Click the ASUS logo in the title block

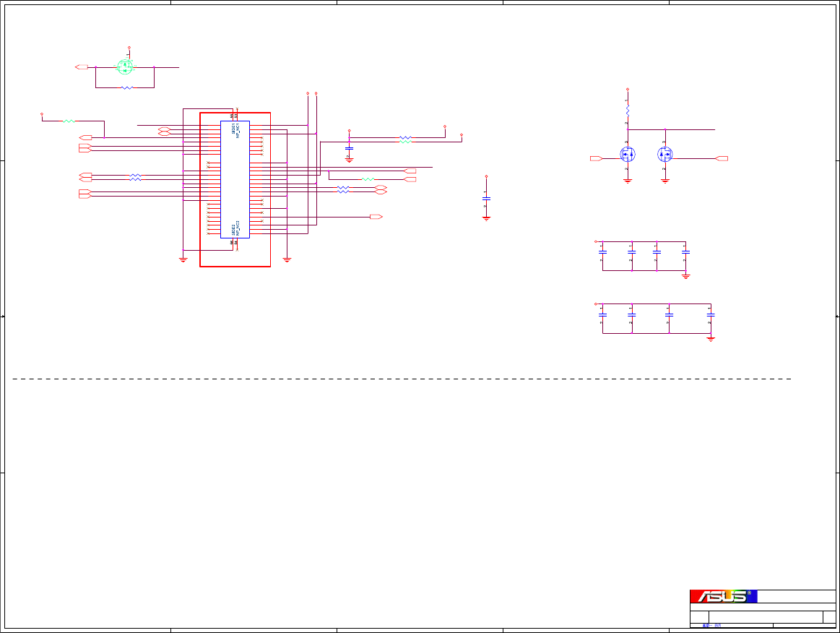(x=723, y=596)
